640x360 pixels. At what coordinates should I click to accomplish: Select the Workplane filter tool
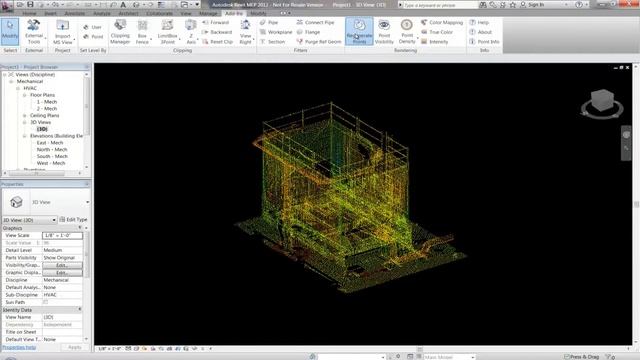point(276,32)
